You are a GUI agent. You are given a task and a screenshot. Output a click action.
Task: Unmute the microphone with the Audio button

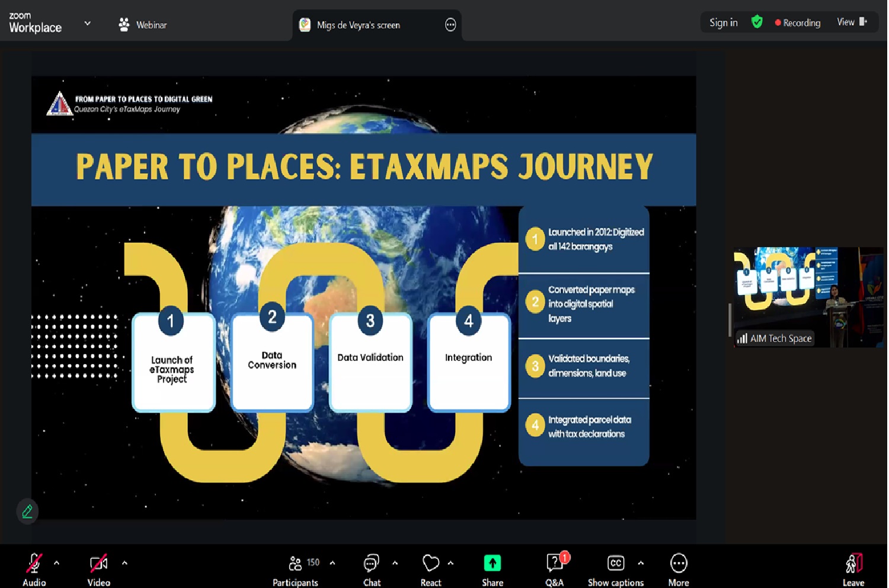coord(34,564)
